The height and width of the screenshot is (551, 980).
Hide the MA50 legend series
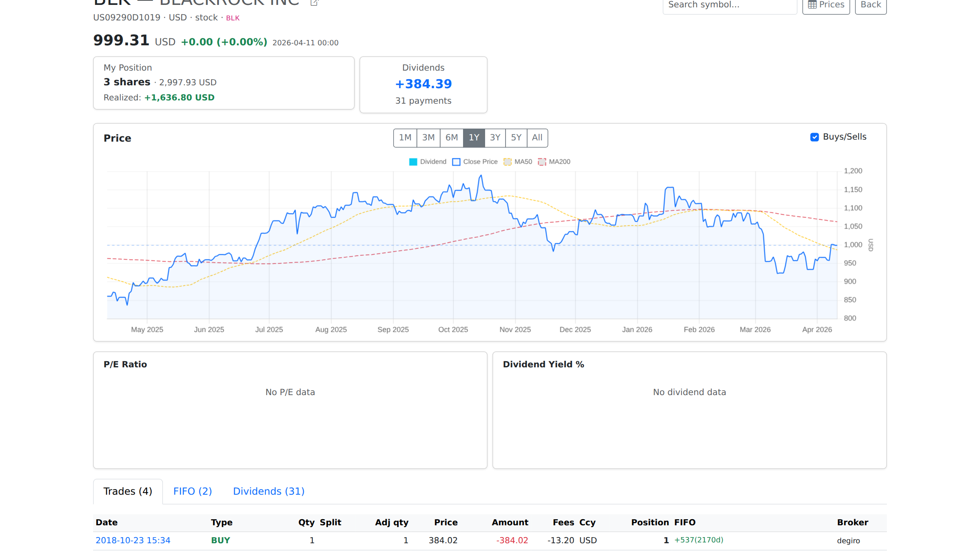point(518,162)
